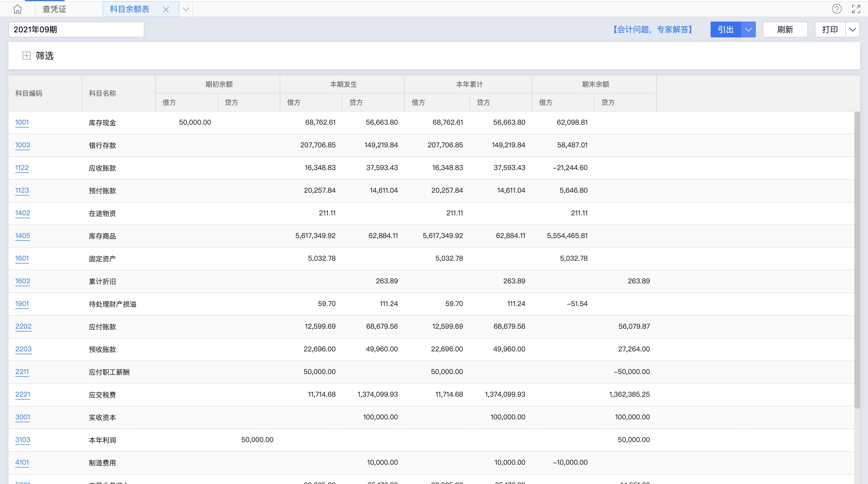Open account code 3103 本年利润
The width and height of the screenshot is (868, 484).
[23, 440]
